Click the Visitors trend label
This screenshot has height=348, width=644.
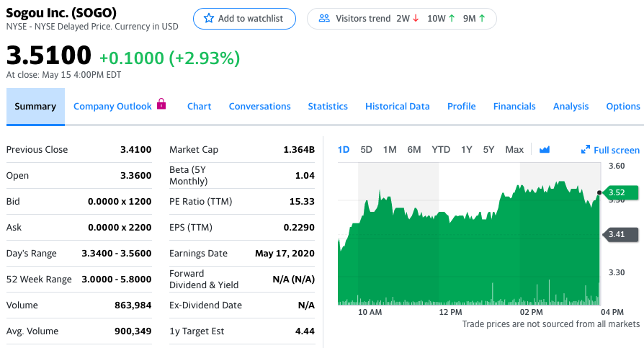click(x=363, y=19)
